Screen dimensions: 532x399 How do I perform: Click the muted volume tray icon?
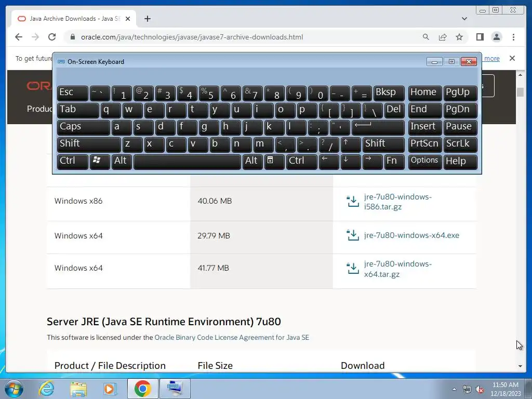click(480, 389)
